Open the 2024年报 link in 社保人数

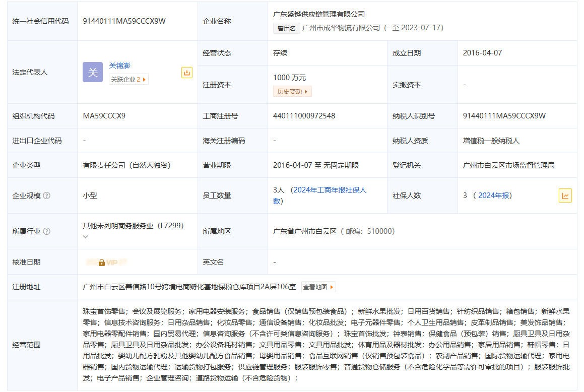pyautogui.click(x=493, y=195)
